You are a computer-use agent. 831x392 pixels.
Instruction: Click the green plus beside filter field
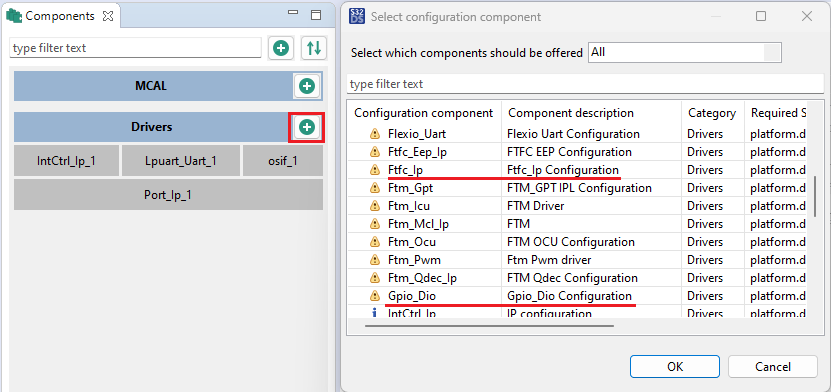[281, 48]
